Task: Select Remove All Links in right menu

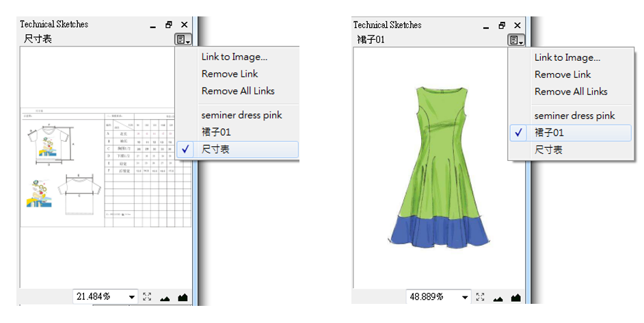Action: [570, 92]
